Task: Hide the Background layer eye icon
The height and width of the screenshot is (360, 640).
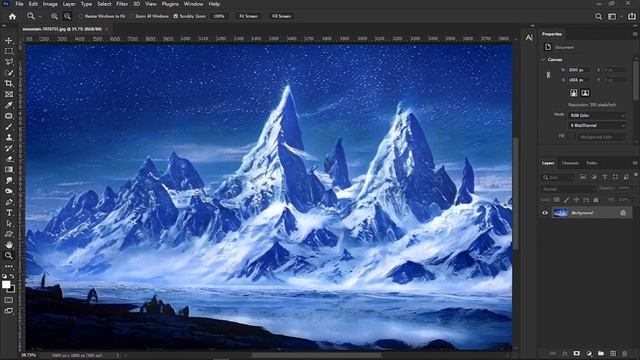Action: click(x=545, y=213)
